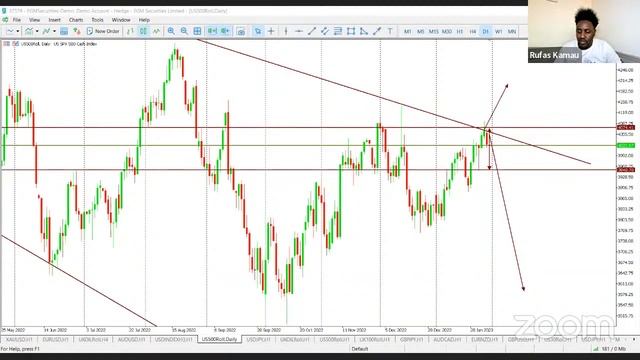640x360 pixels.
Task: Open the Help menu
Action: tap(144, 20)
